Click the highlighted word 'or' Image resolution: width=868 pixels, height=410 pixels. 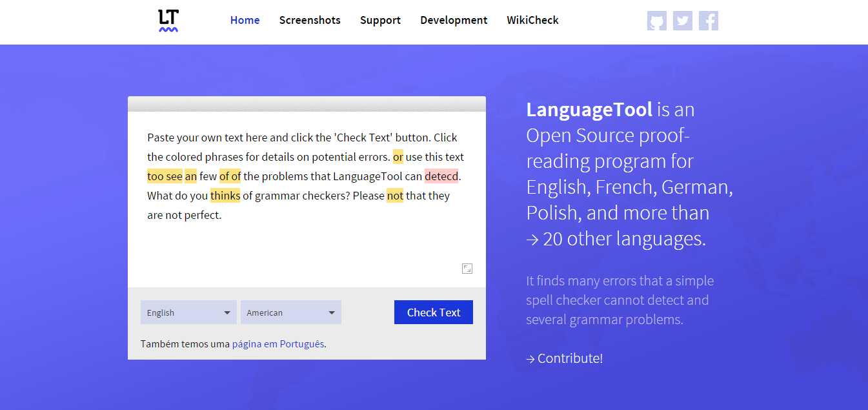click(x=398, y=157)
